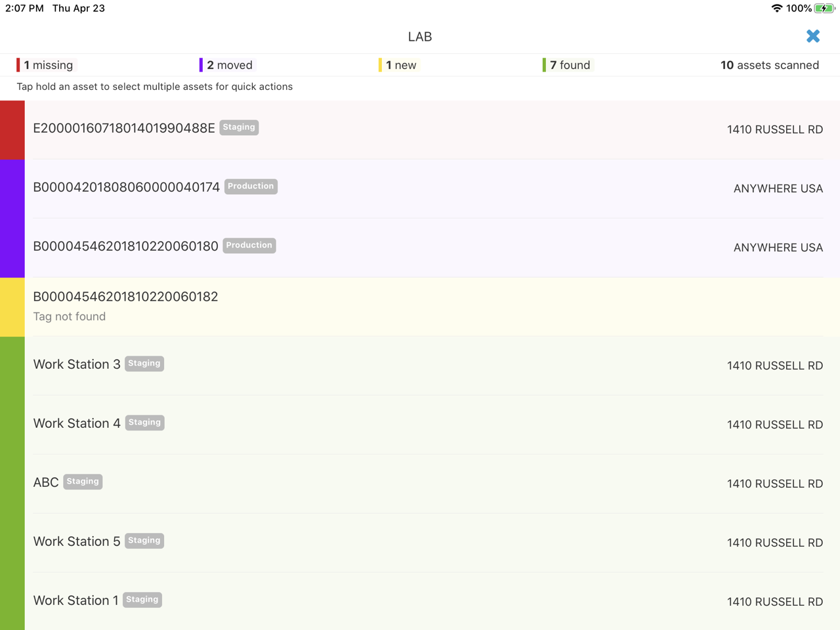Tap Staging badge next to Work Station 4
Viewport: 840px width, 630px height.
tap(144, 423)
